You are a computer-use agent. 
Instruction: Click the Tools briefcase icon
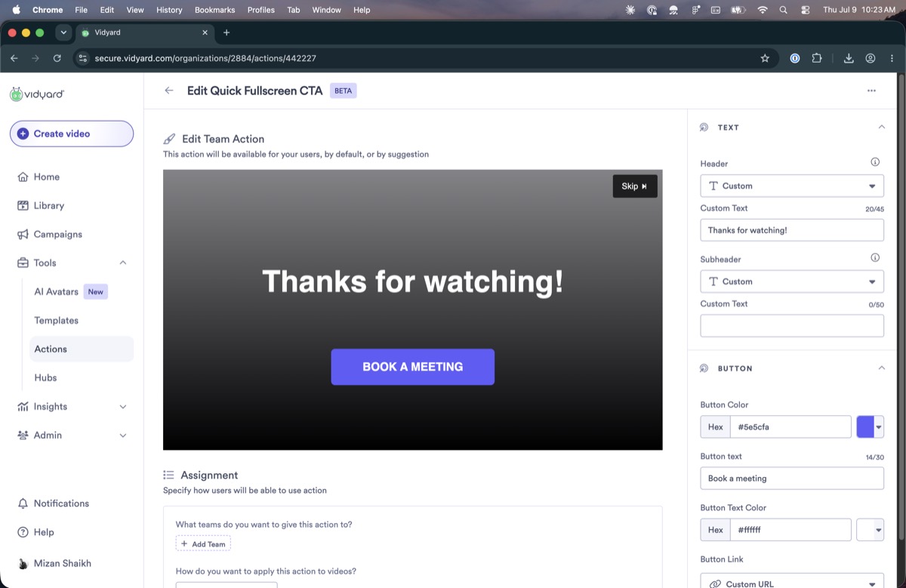tap(23, 263)
